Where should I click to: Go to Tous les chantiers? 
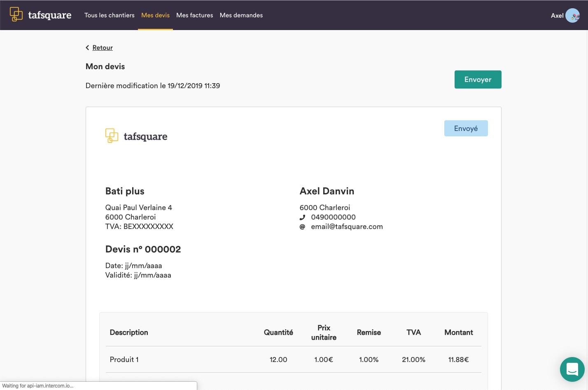(110, 15)
